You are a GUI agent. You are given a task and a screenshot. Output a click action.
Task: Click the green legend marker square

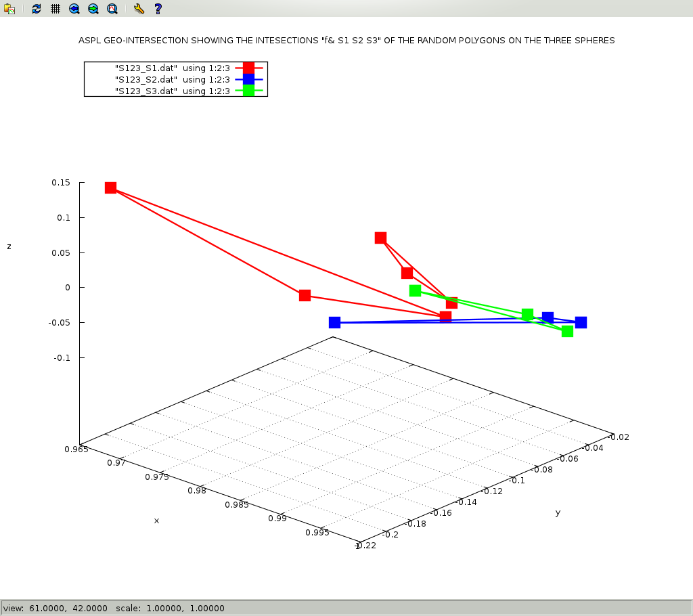point(248,91)
